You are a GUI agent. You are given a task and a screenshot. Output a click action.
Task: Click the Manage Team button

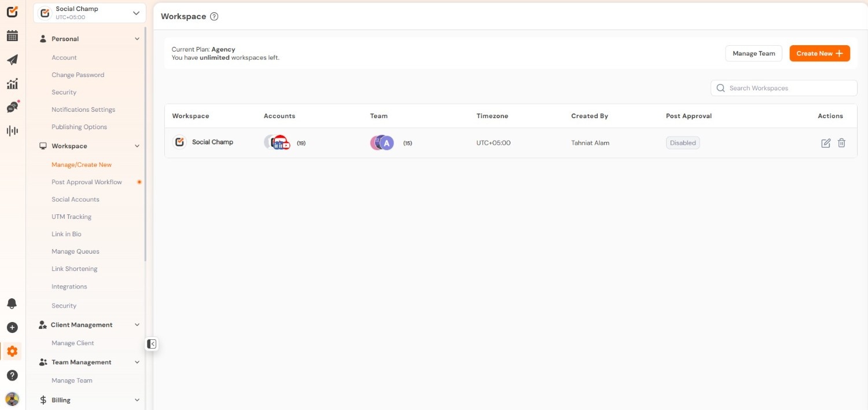753,53
